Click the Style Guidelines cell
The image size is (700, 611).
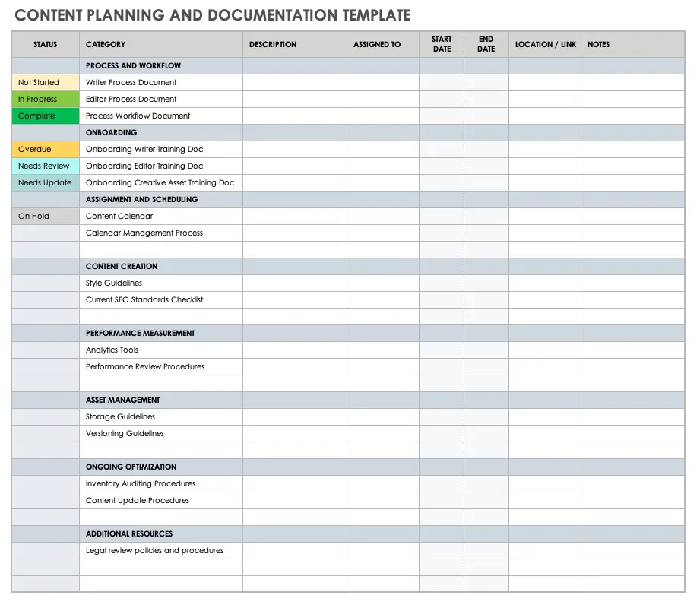point(161,283)
